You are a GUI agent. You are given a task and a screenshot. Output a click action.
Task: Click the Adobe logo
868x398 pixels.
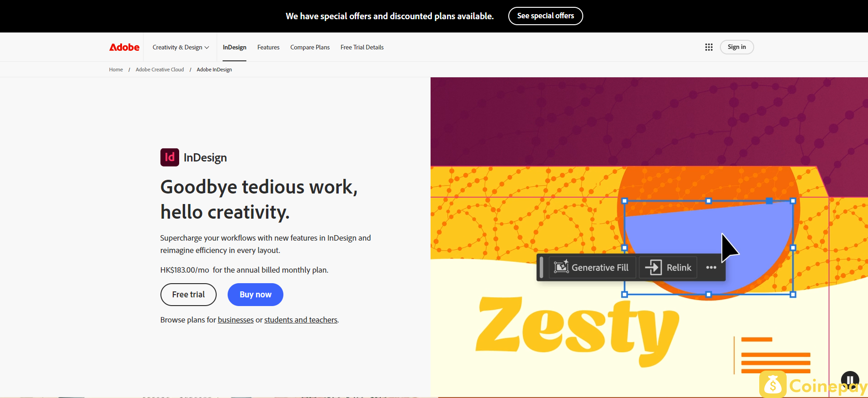pos(124,47)
